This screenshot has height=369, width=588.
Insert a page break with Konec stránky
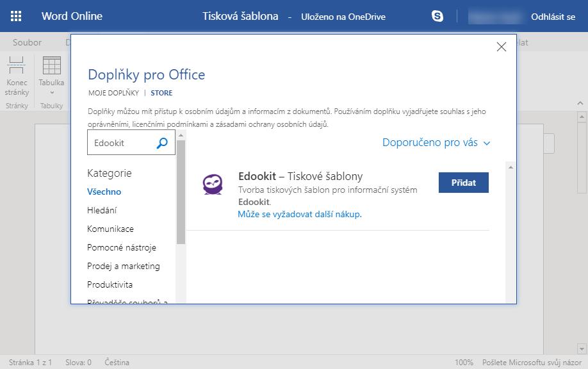tap(17, 78)
